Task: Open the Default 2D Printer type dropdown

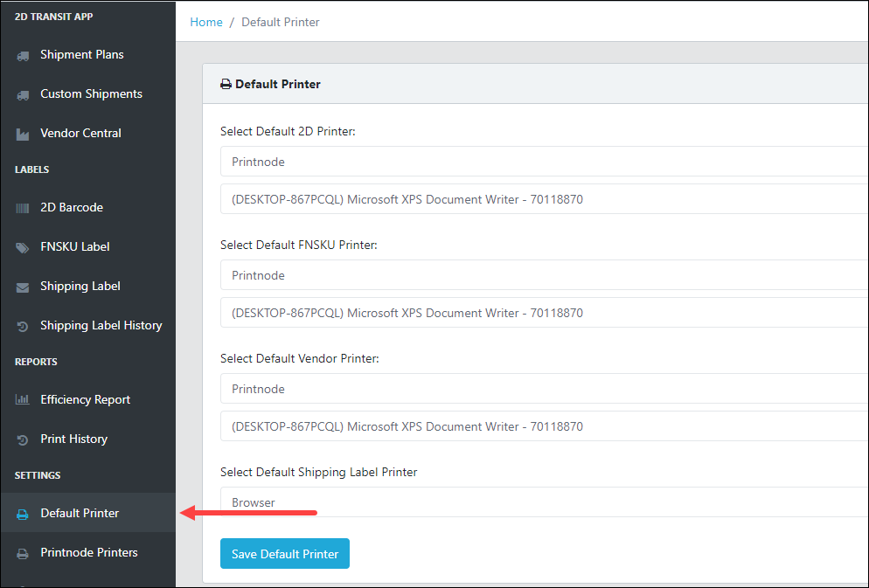Action: (545, 162)
